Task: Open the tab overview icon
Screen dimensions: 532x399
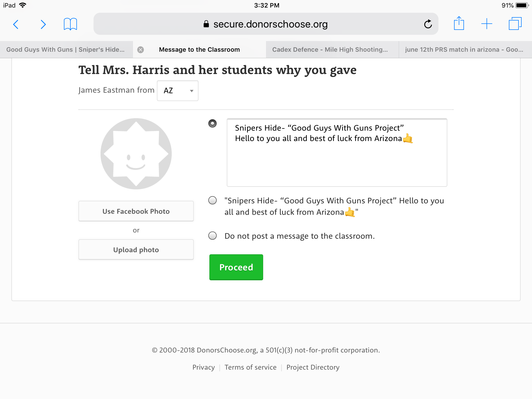Action: pyautogui.click(x=515, y=24)
